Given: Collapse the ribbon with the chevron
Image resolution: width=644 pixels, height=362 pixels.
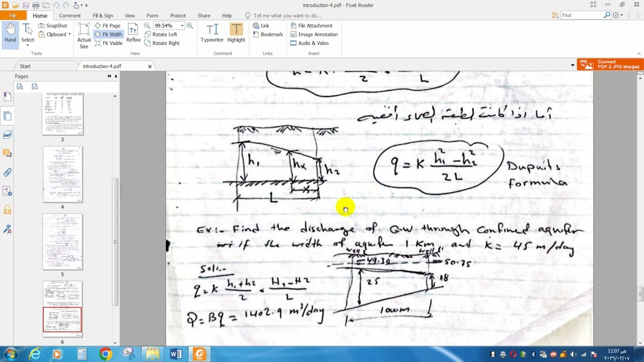Looking at the screenshot, I should tap(638, 53).
